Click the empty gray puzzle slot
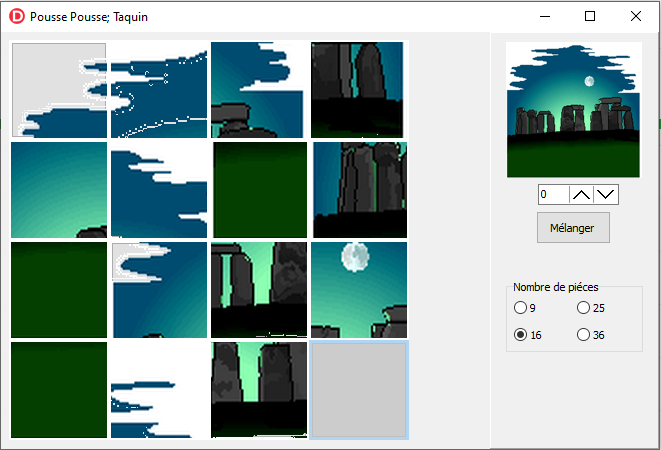 (x=359, y=390)
